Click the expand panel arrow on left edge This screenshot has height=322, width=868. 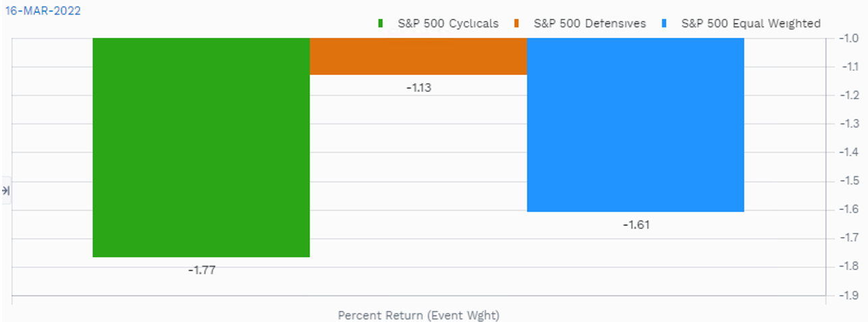tap(5, 191)
